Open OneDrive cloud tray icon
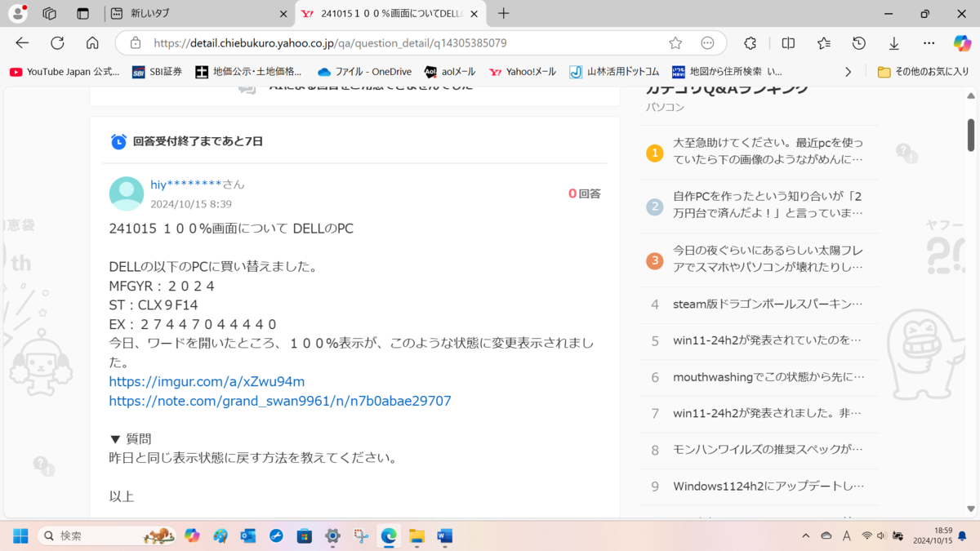Viewport: 980px width, 551px height. click(x=826, y=536)
